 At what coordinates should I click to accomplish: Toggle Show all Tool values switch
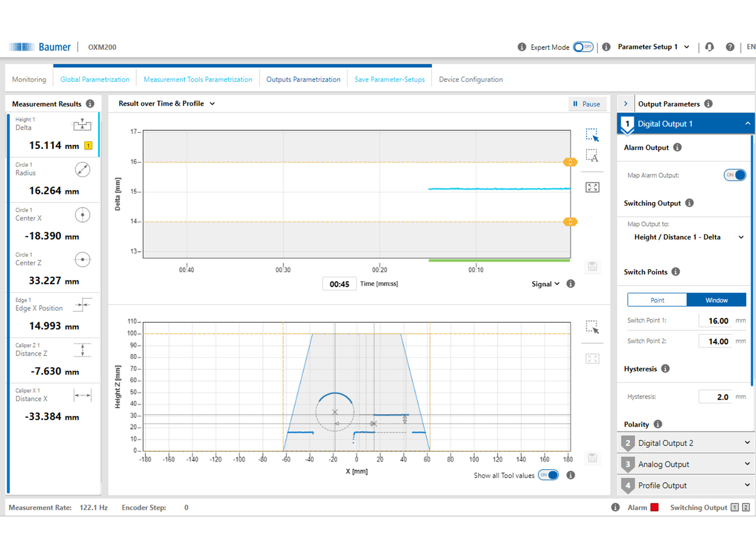pyautogui.click(x=548, y=475)
